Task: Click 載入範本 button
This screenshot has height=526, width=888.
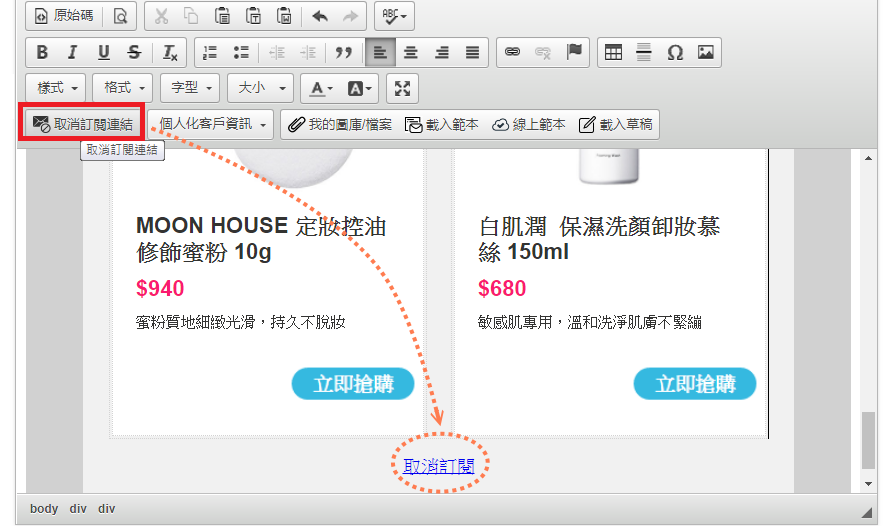Action: [442, 125]
